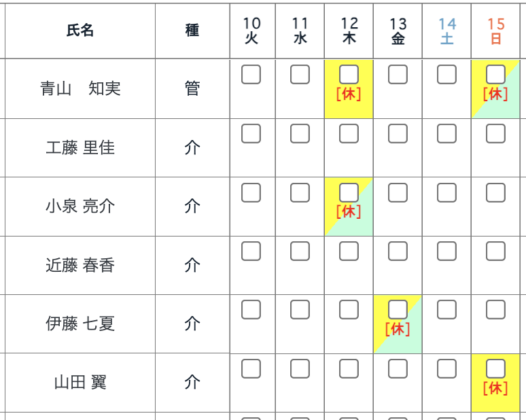The image size is (526, 420).
Task: Select 近藤 春香 checkbox on 15 日
Action: click(495, 251)
